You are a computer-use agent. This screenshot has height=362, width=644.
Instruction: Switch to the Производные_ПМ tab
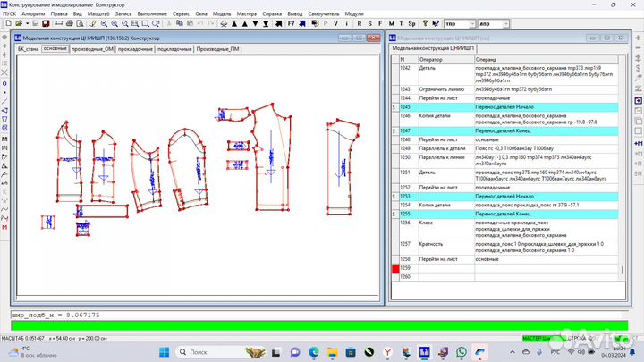tap(218, 48)
